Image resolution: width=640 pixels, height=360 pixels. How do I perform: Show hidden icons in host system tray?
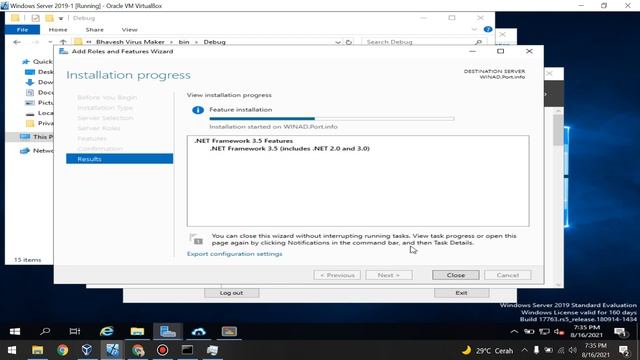524,350
